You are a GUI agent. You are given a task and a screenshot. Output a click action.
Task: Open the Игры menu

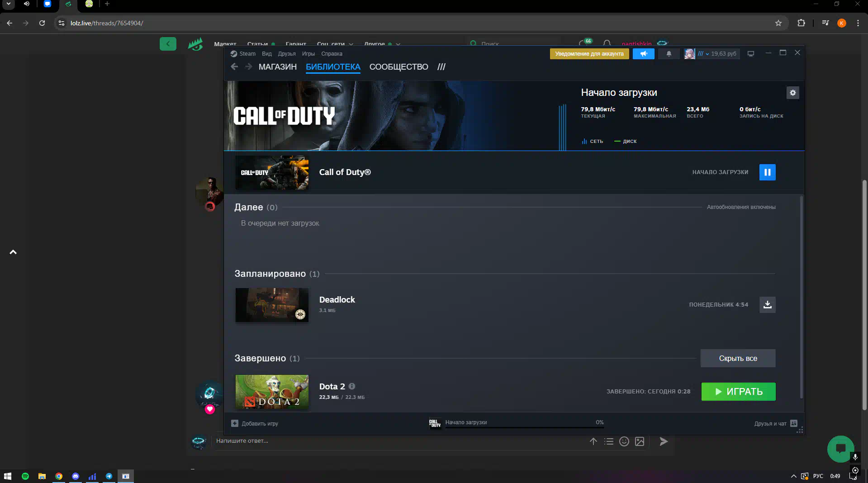pyautogui.click(x=308, y=53)
